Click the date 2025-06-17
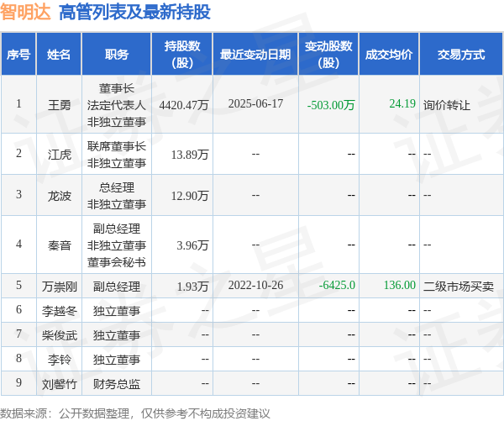Image resolution: width=504 pixels, height=421 pixels. pyautogui.click(x=255, y=103)
